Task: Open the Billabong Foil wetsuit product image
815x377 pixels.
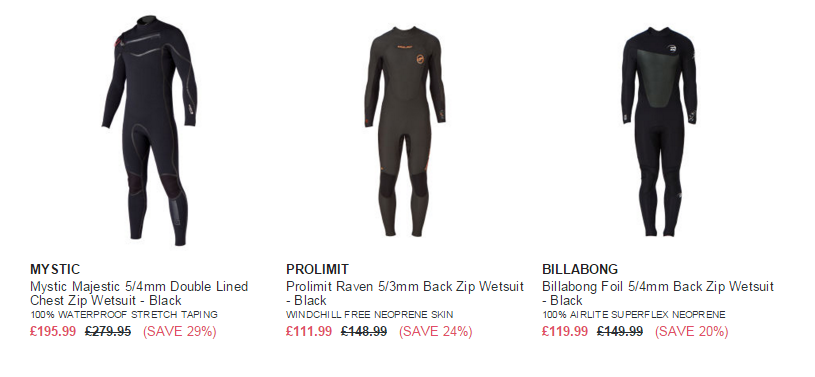Action: pyautogui.click(x=660, y=131)
